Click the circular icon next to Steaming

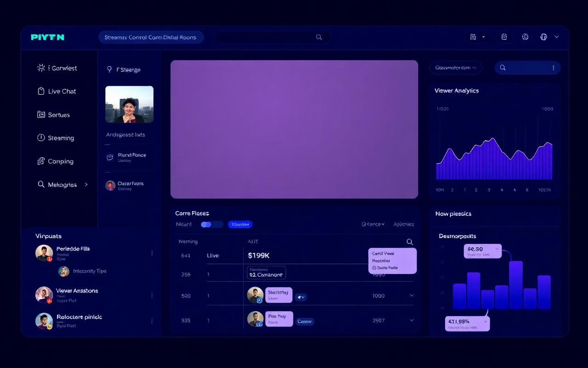41,138
